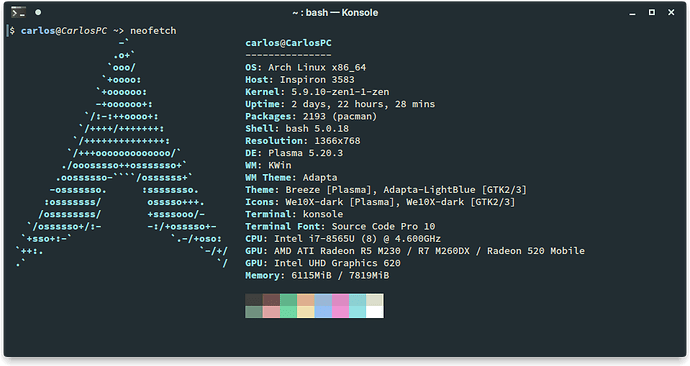Click the pale yellow palette swatch
This screenshot has width=690, height=366.
tap(306, 312)
